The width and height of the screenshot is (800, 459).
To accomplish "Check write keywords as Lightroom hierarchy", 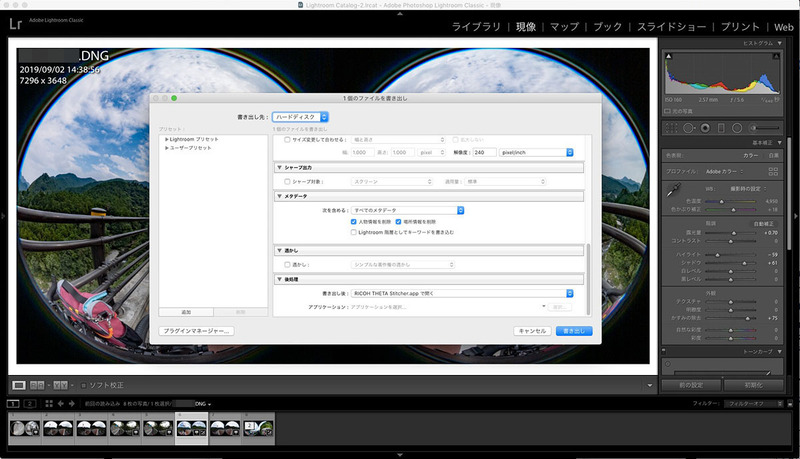I will pyautogui.click(x=353, y=232).
